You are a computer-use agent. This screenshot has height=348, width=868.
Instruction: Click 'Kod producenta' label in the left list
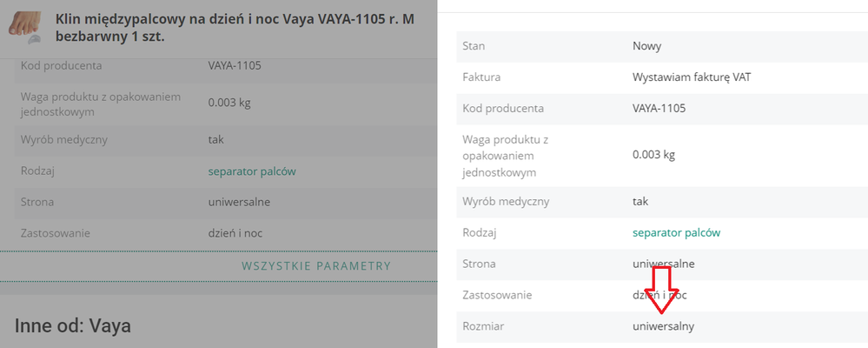[62, 65]
